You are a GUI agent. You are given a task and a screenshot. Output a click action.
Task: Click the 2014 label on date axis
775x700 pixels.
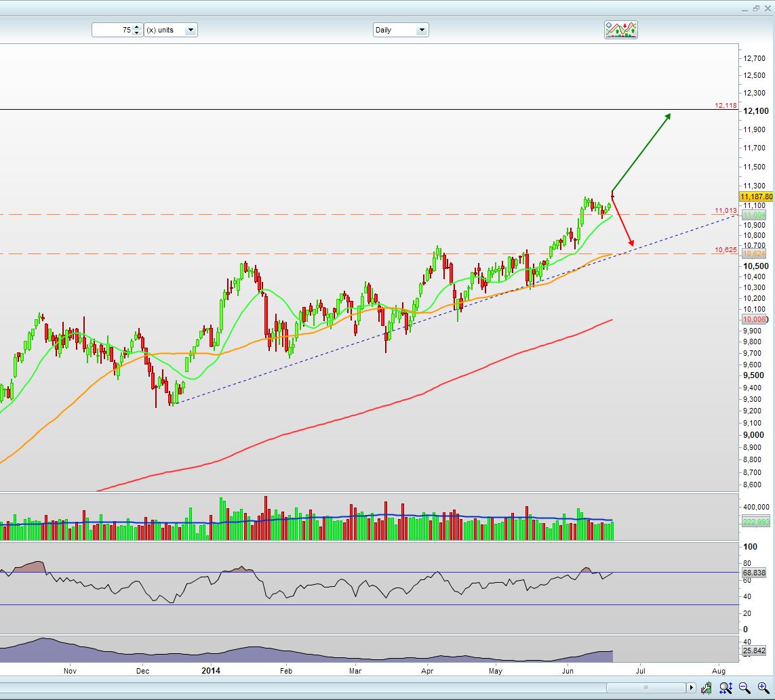coord(211,671)
